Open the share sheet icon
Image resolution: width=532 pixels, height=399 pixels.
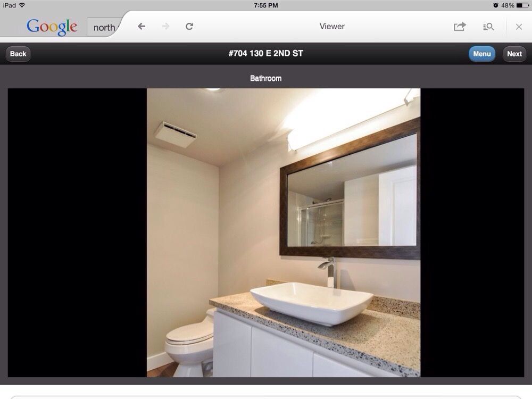click(x=460, y=27)
